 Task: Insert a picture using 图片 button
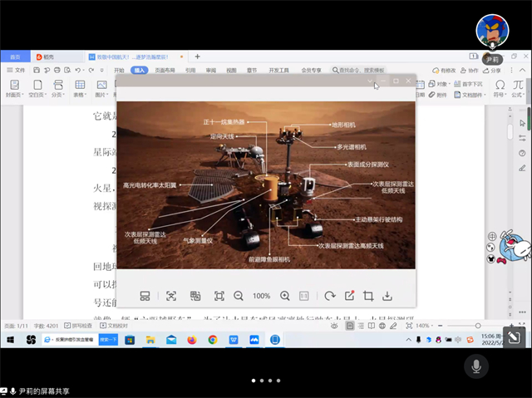point(101,88)
